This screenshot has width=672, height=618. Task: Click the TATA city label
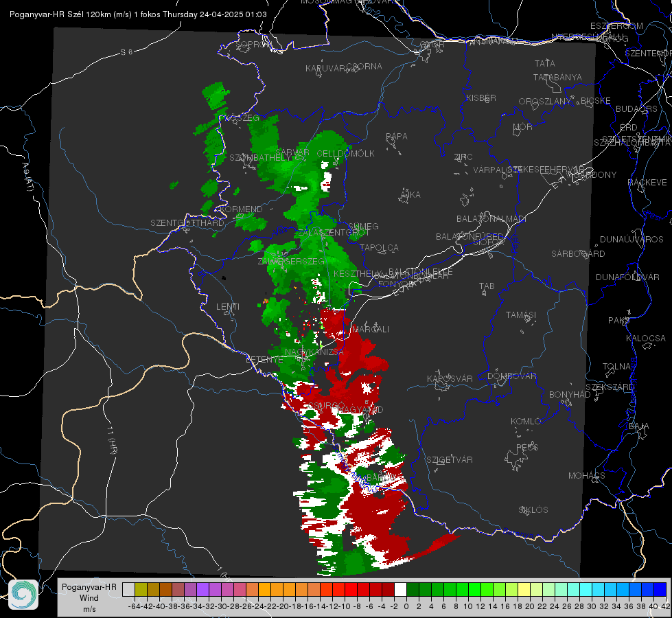[545, 63]
